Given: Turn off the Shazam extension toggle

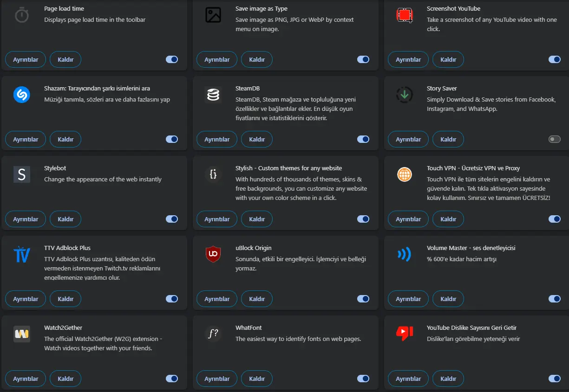Looking at the screenshot, I should (x=172, y=139).
